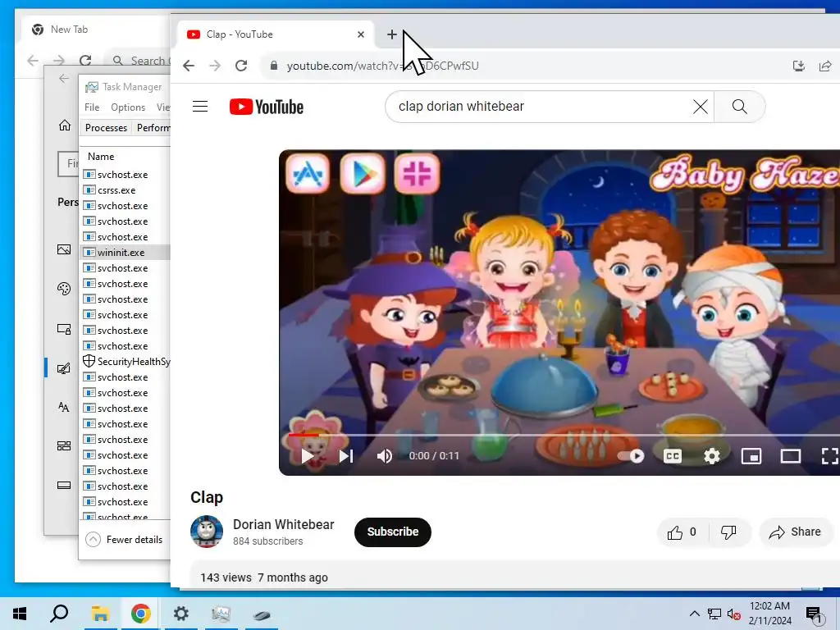The image size is (840, 630).
Task: Open the Background settings picture icon
Action: pos(64,249)
